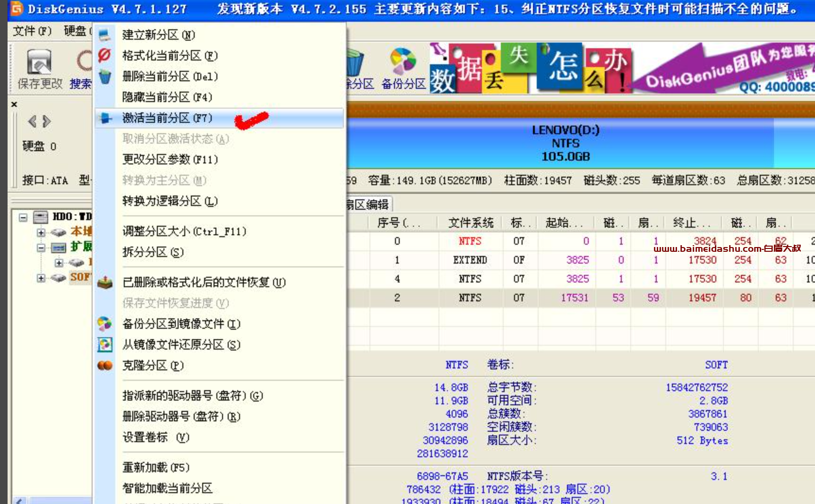Viewport: 815px width, 504px height.
Task: Select partition row 2 starting cylinder 17531
Action: point(581,298)
